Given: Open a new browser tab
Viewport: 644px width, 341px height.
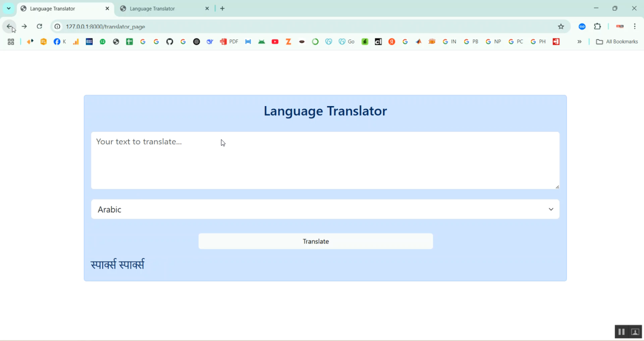Looking at the screenshot, I should (222, 9).
